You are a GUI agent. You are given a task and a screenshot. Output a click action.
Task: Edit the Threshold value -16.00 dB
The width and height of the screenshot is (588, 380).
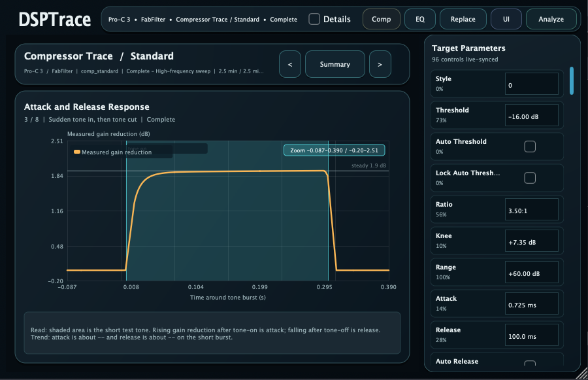pyautogui.click(x=531, y=115)
